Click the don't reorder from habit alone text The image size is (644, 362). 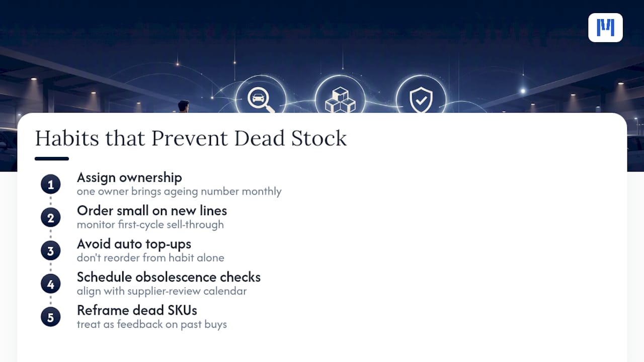[150, 258]
